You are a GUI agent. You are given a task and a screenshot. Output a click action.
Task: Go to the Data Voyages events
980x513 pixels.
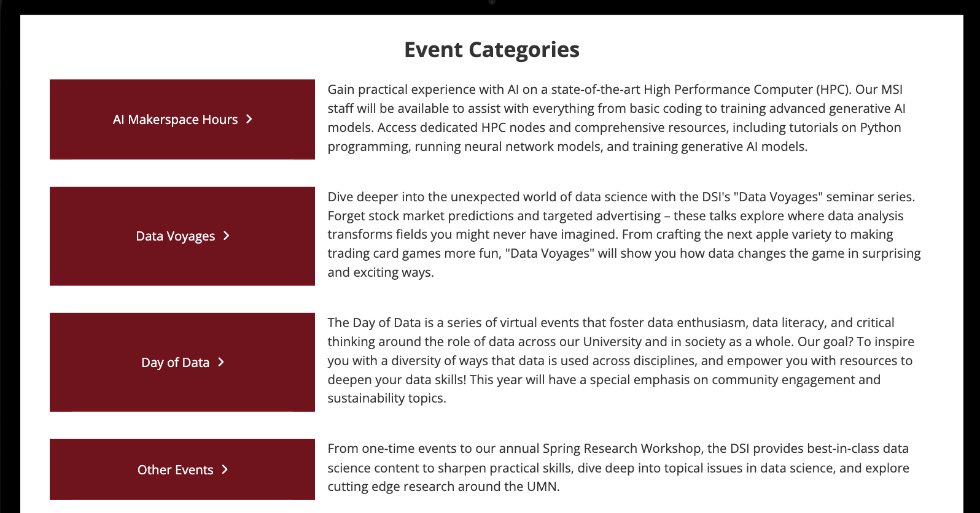tap(175, 236)
